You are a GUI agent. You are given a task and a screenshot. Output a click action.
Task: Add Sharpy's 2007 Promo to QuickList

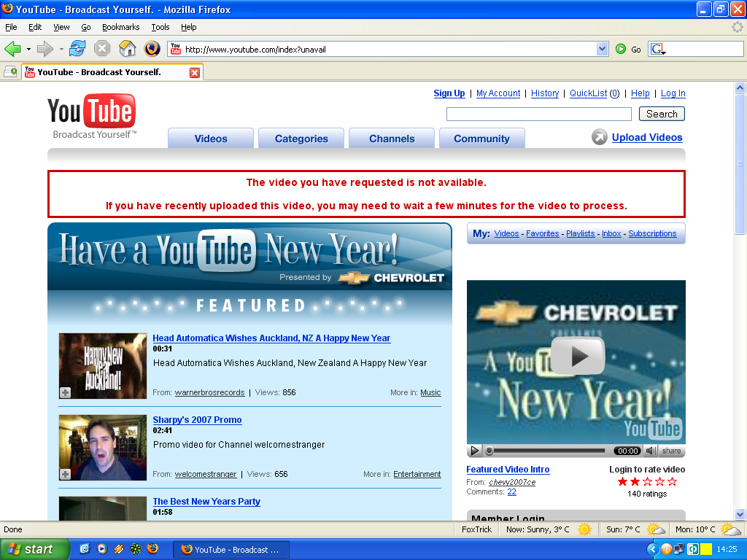[65, 474]
